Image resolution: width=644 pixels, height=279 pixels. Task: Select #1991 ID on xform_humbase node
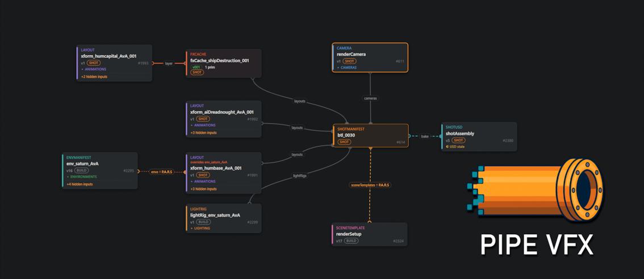pos(252,175)
